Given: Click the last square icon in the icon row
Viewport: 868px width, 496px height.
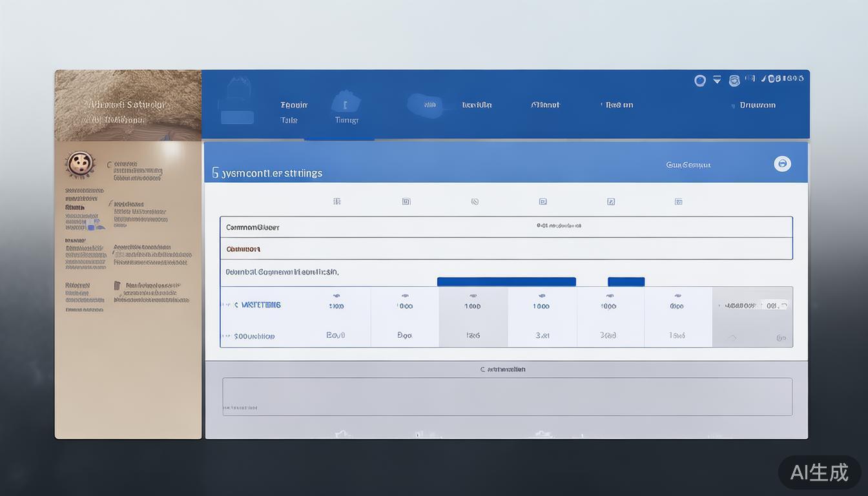Looking at the screenshot, I should click(x=679, y=201).
